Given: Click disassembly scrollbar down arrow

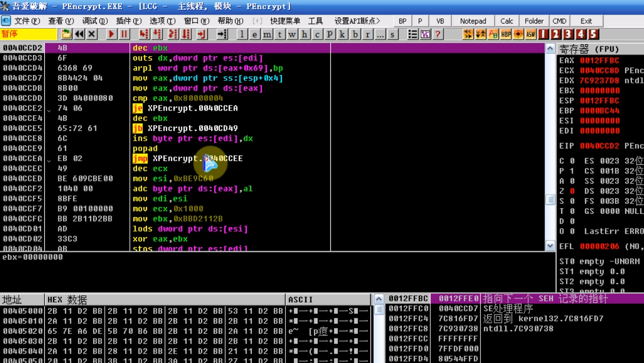Looking at the screenshot, I should [x=550, y=246].
